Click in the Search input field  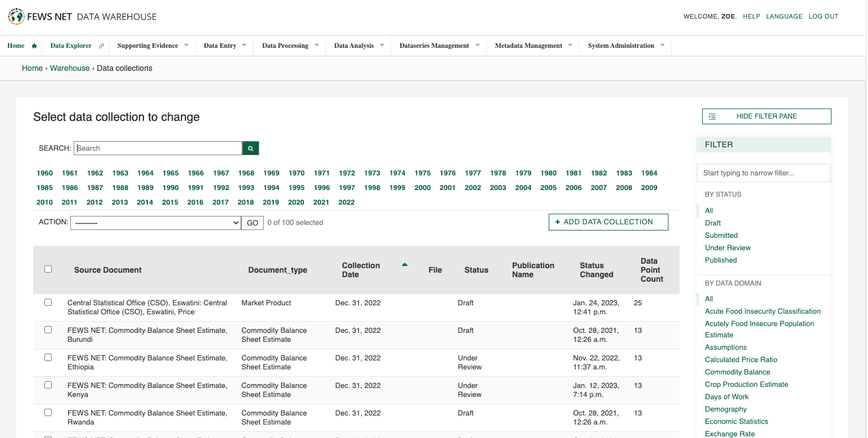coord(158,148)
